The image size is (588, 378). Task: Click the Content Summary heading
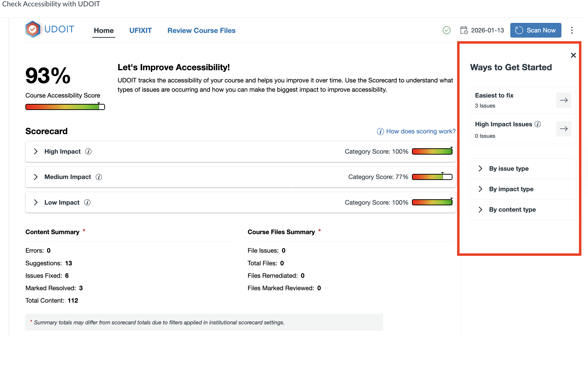click(52, 232)
